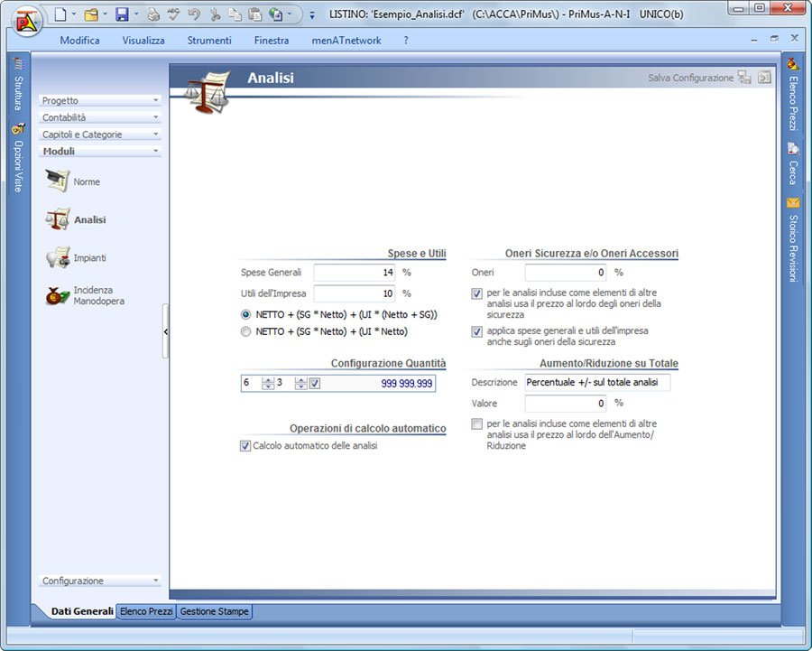Image resolution: width=812 pixels, height=651 pixels.
Task: Click the Save icon in the quick toolbar
Action: coord(121,14)
